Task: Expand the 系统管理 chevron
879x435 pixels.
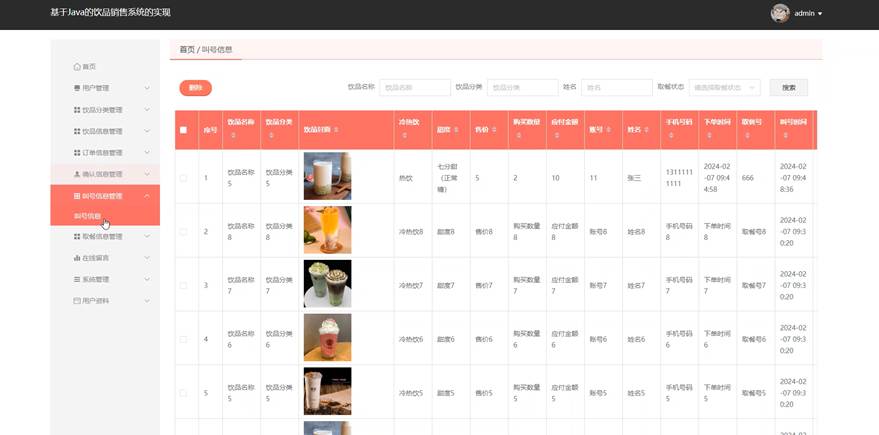Action: [147, 279]
